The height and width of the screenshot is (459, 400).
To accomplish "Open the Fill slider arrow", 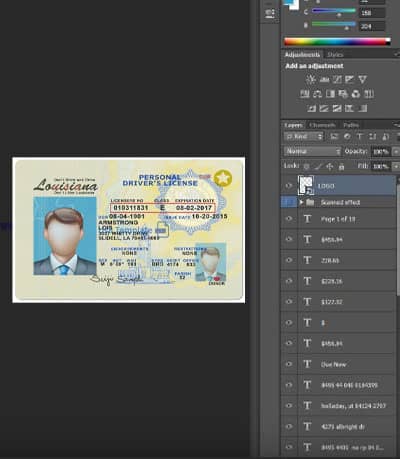I will click(395, 166).
